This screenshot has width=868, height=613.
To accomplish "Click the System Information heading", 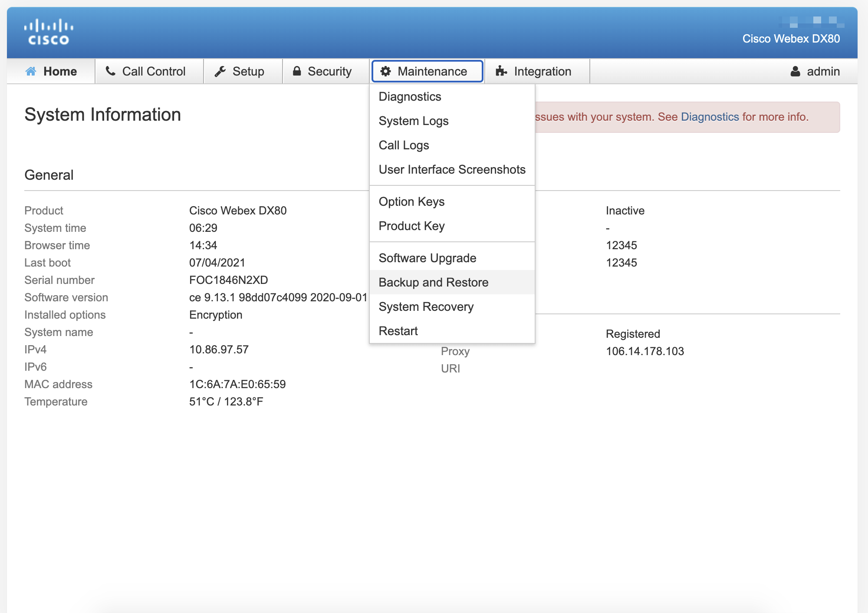I will pos(103,115).
